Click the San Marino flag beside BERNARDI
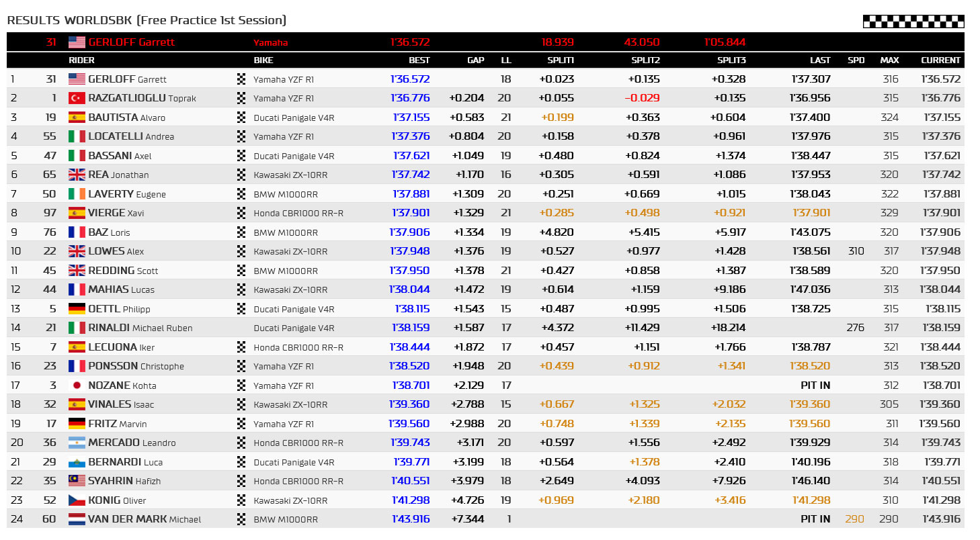Screen dimensions: 980x540 pyautogui.click(x=77, y=462)
